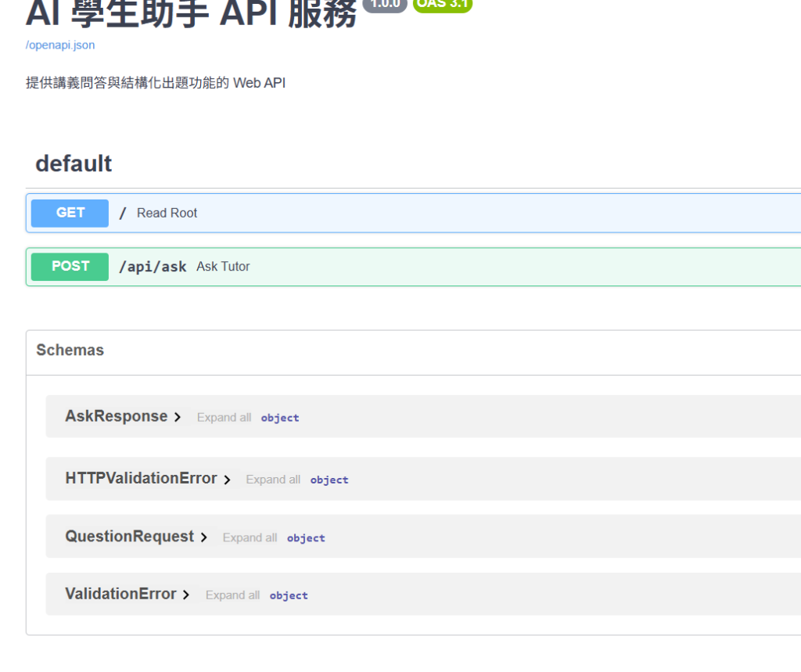Click the chevron next to ValidationError
801x672 pixels.
[x=186, y=595]
